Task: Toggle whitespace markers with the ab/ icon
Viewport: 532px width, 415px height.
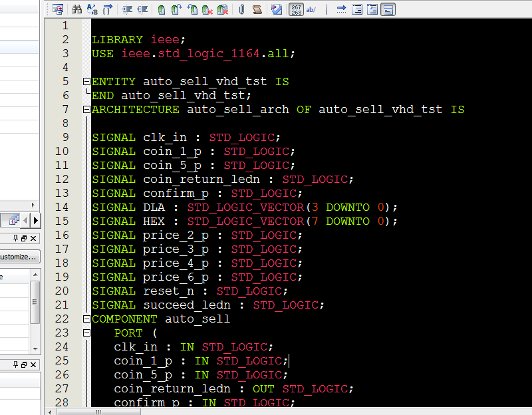Action: coord(310,9)
